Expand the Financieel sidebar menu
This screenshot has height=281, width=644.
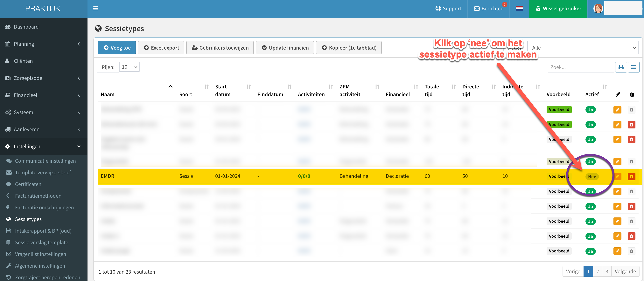44,95
